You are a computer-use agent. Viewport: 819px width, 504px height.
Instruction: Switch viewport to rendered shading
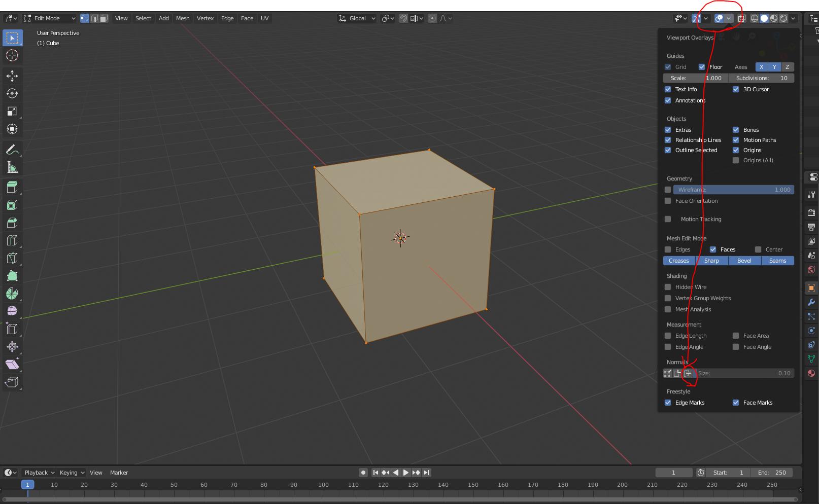(783, 18)
